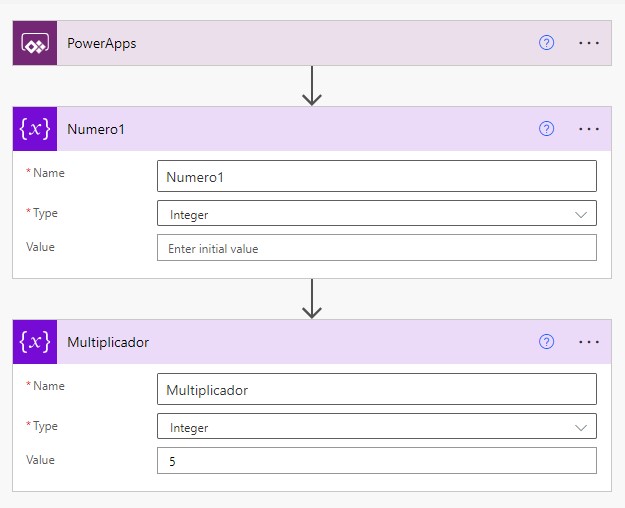
Task: Collapse the Numero1 card via its title
Action: [96, 129]
